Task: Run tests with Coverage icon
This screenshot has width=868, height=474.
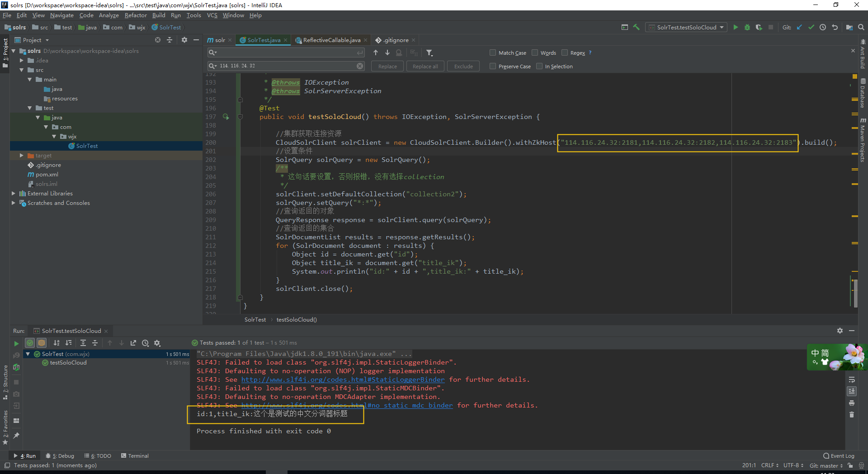Action: (759, 27)
